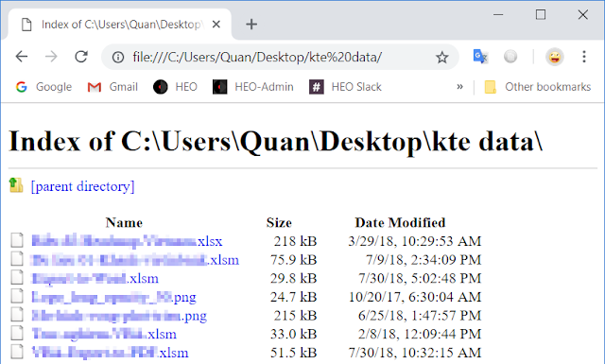Expand hidden bookmarks with the chevron
Viewport: 605px width, 364px height.
pos(459,87)
